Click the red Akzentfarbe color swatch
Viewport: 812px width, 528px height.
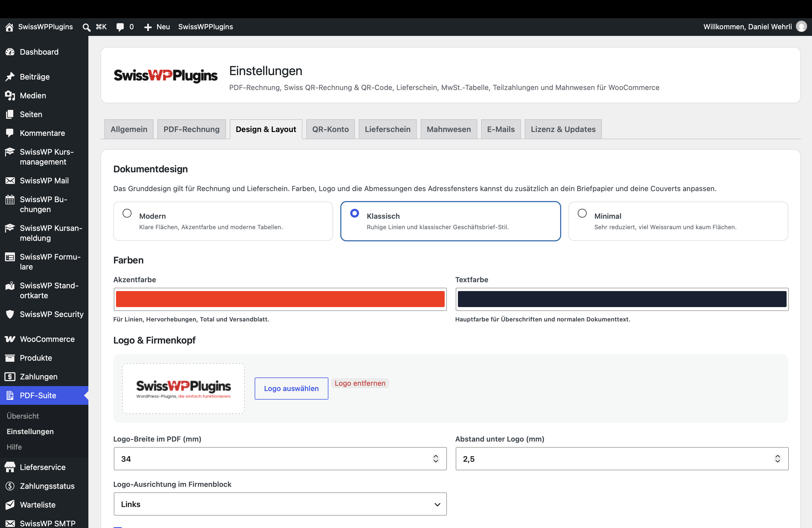pos(280,299)
